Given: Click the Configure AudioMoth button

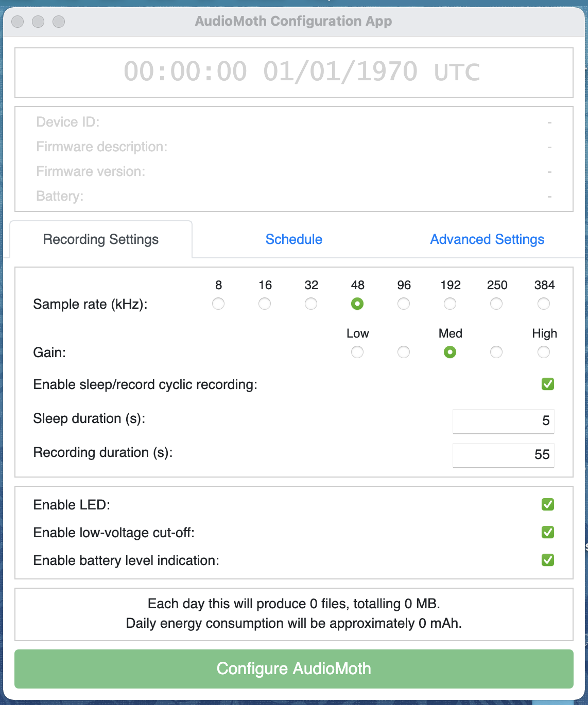Looking at the screenshot, I should pyautogui.click(x=294, y=668).
